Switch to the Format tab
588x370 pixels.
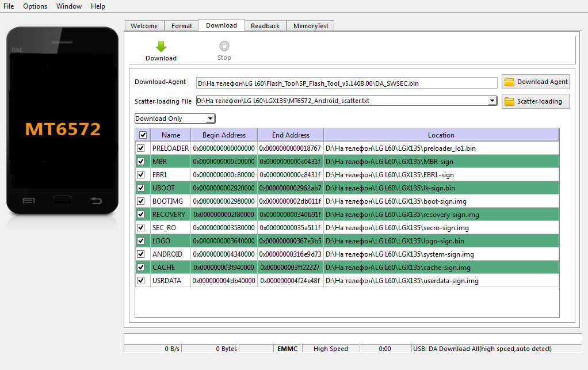click(x=182, y=26)
